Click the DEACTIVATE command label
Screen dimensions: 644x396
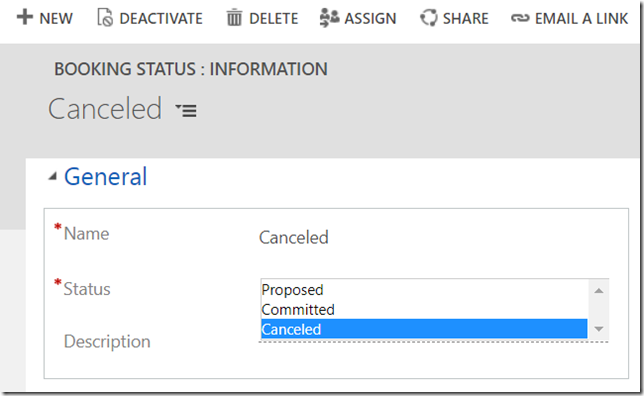161,18
